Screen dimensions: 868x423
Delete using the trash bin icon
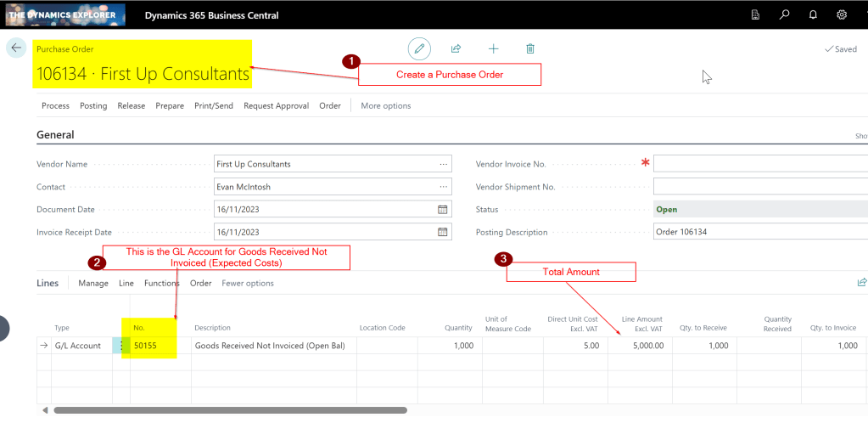pos(530,49)
